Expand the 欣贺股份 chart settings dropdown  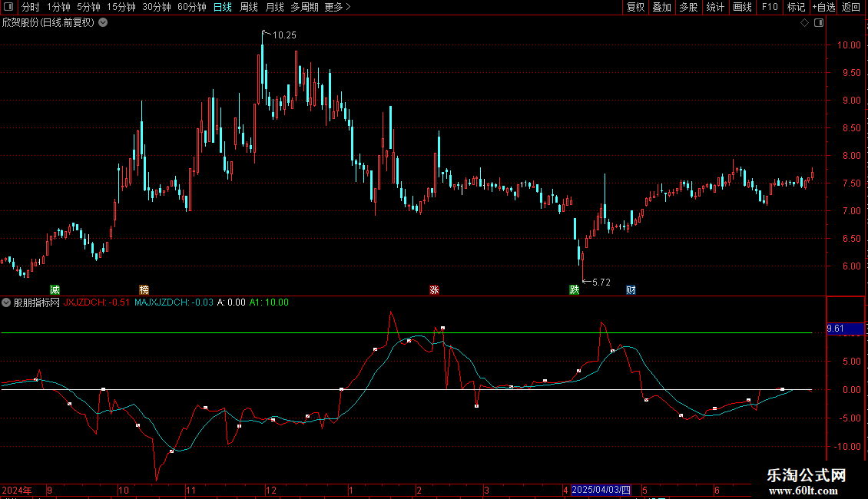[103, 23]
